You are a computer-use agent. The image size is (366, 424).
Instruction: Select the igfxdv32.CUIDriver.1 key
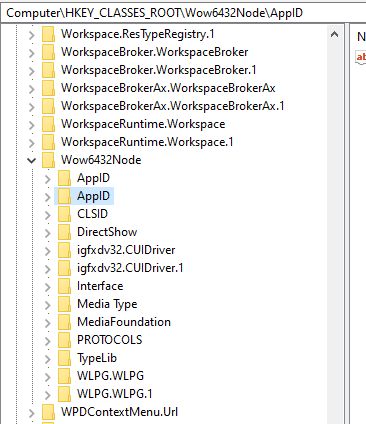(130, 268)
